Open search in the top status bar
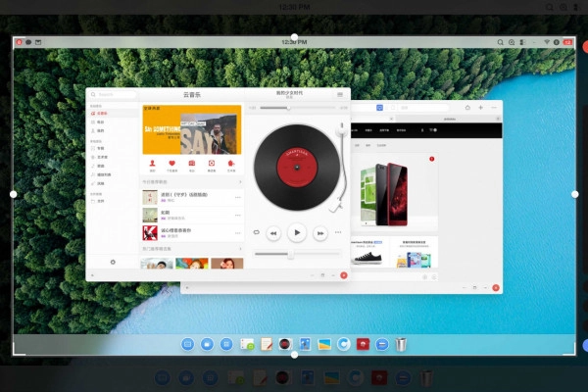588x392 pixels. 500,42
